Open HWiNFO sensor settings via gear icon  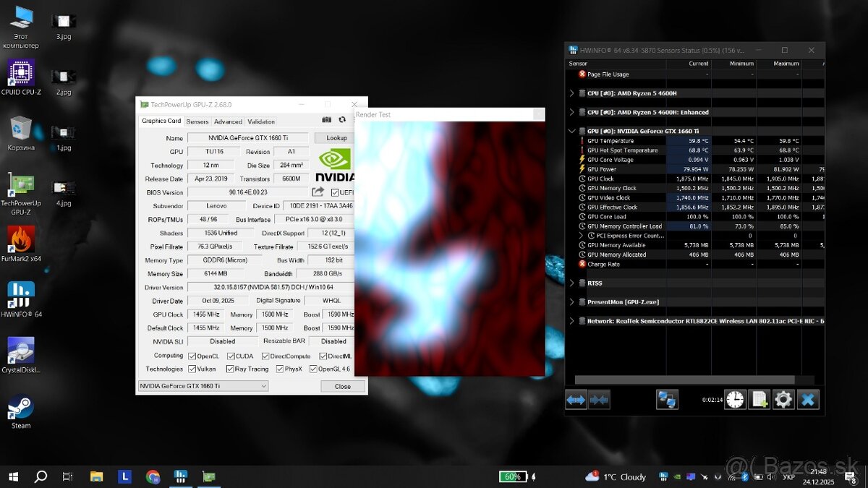tap(783, 399)
